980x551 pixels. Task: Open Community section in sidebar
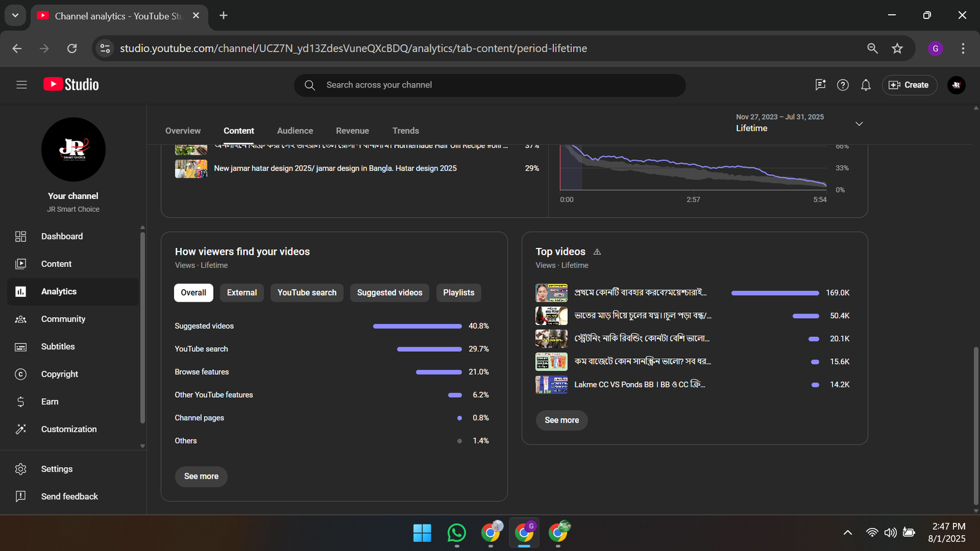[x=73, y=319]
